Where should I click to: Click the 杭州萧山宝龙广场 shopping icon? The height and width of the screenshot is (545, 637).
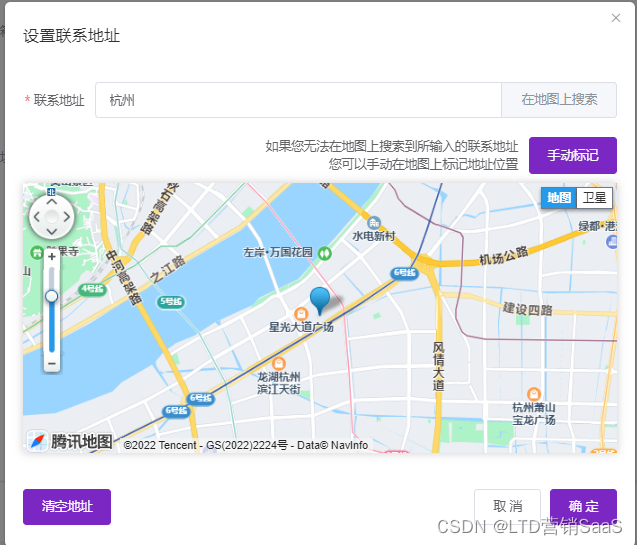[x=534, y=394]
